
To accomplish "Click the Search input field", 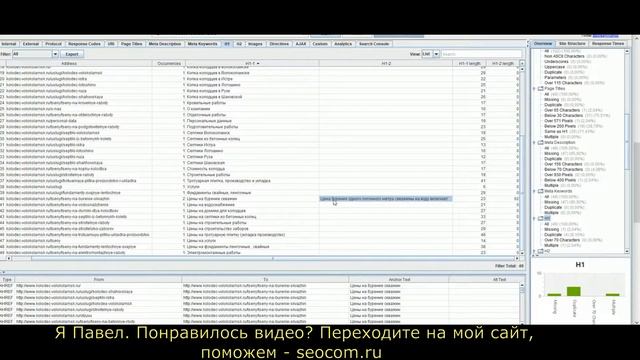I will coord(481,54).
